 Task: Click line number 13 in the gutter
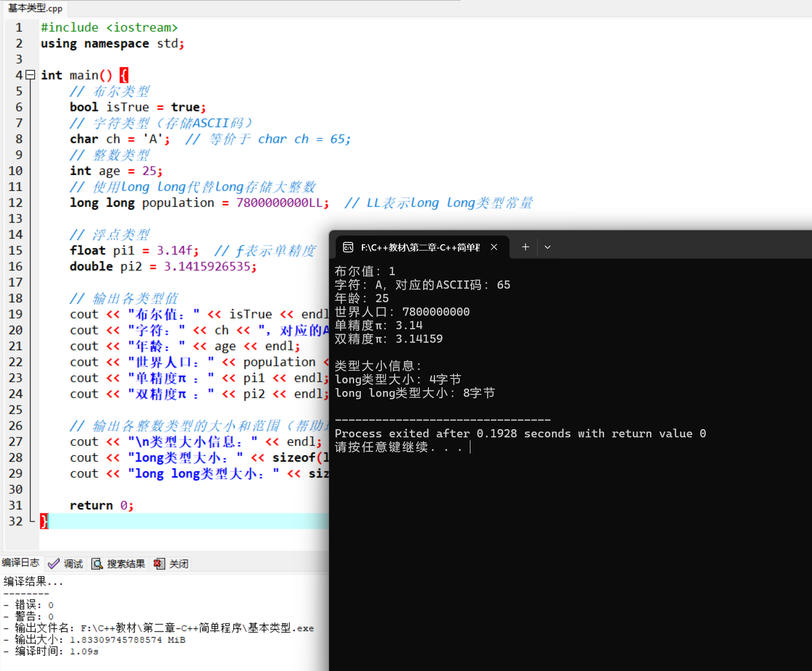click(x=15, y=219)
